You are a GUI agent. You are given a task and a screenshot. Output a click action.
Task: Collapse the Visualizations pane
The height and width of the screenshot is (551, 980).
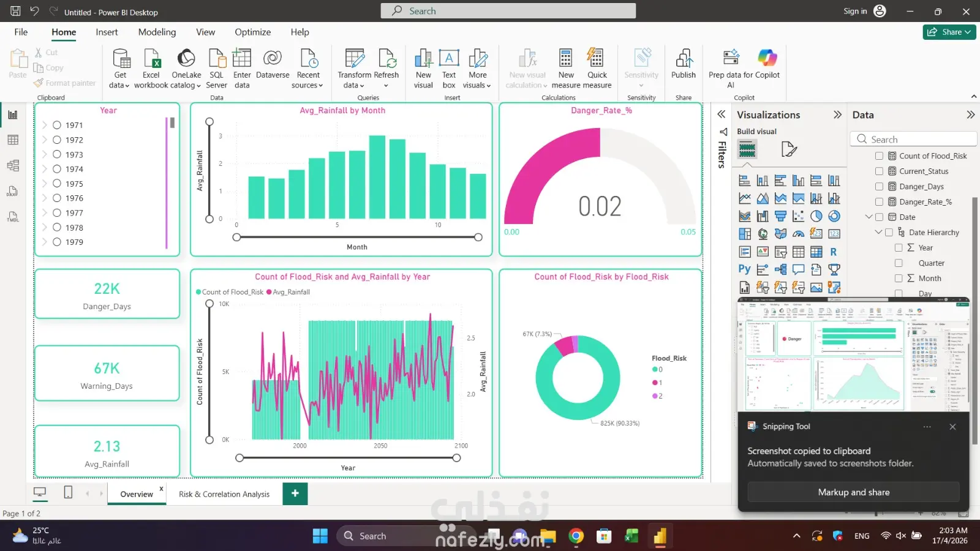pyautogui.click(x=837, y=114)
